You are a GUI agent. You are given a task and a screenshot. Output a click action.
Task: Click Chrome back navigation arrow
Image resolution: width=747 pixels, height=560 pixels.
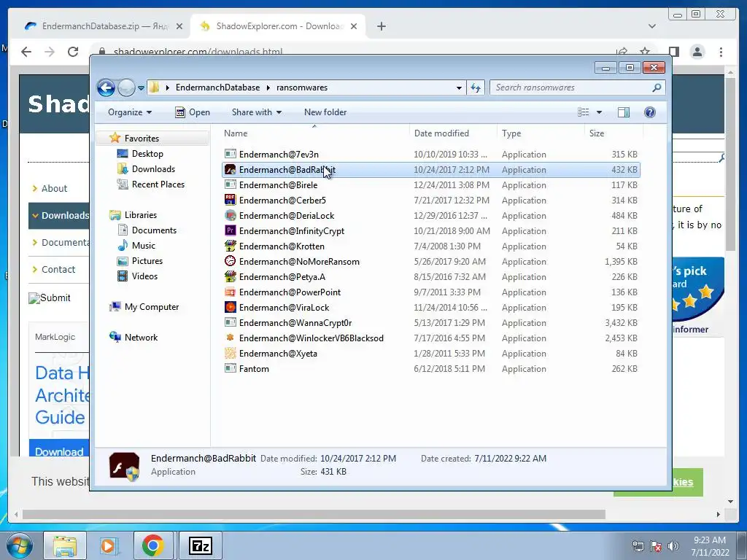click(26, 52)
